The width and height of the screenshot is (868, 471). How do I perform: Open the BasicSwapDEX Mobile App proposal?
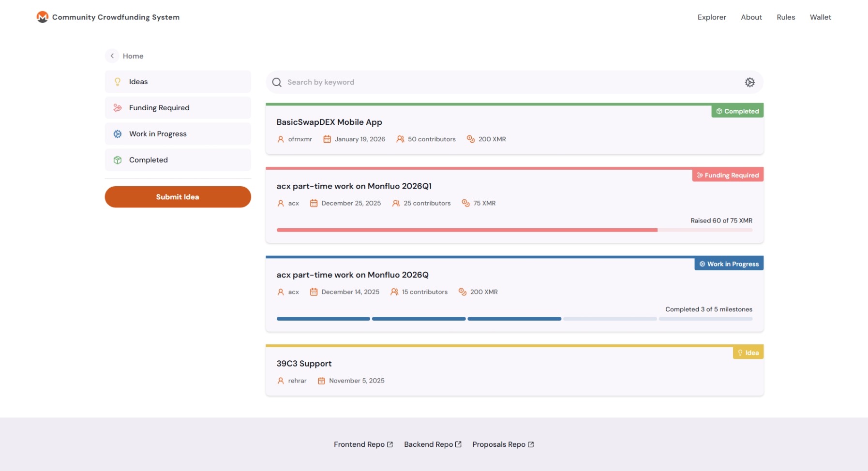pos(329,122)
